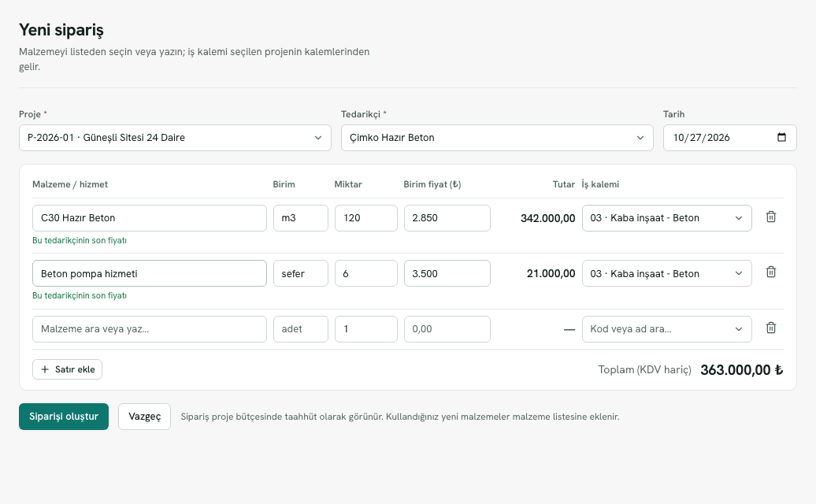The width and height of the screenshot is (816, 504).
Task: Click the 'Miktar' column header
Action: pyautogui.click(x=348, y=184)
